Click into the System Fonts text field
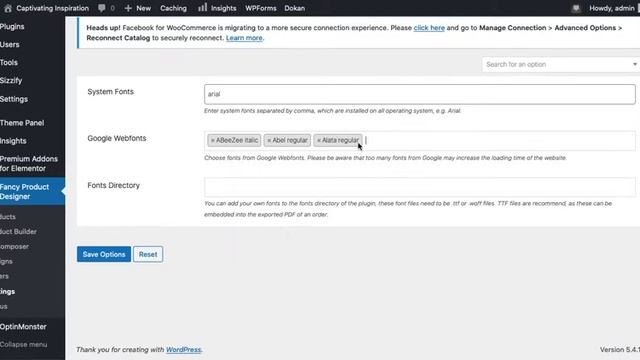This screenshot has height=360, width=640. click(420, 94)
